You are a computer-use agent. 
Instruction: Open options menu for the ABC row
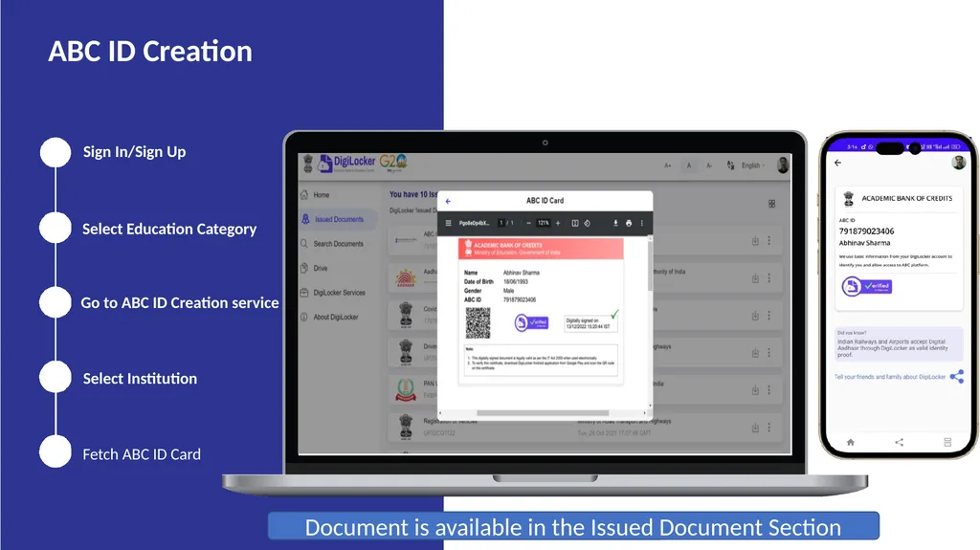click(x=769, y=241)
